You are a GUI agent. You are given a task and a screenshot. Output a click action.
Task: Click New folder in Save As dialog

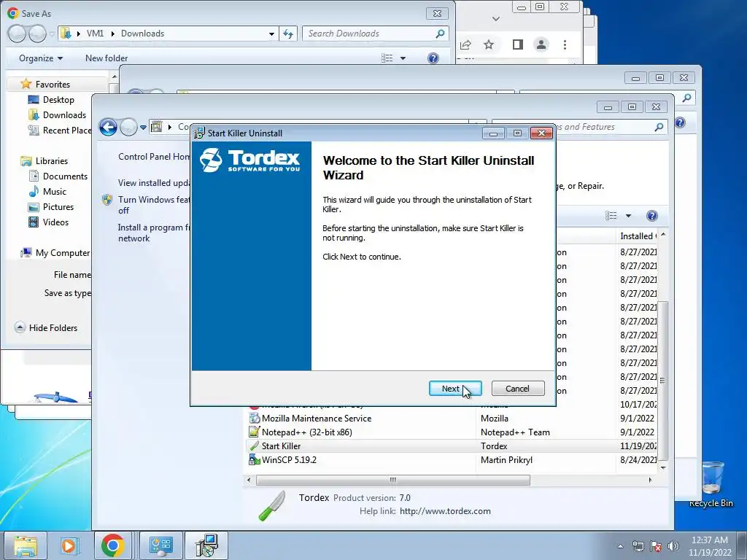[x=107, y=58]
